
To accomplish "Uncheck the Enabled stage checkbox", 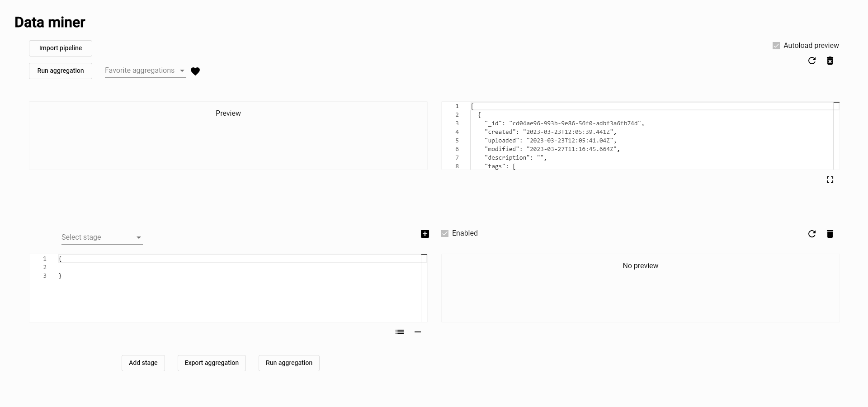I will click(x=445, y=233).
